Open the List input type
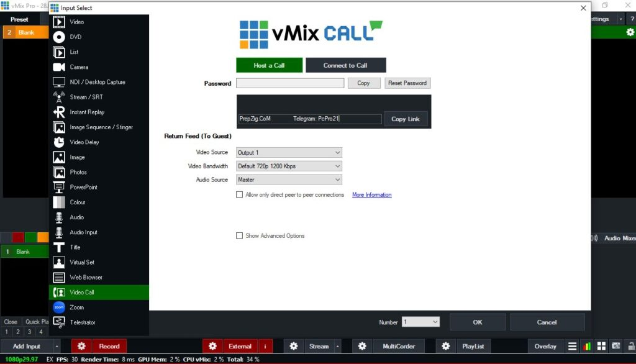Viewport: 636px width, 364px height. tap(99, 52)
